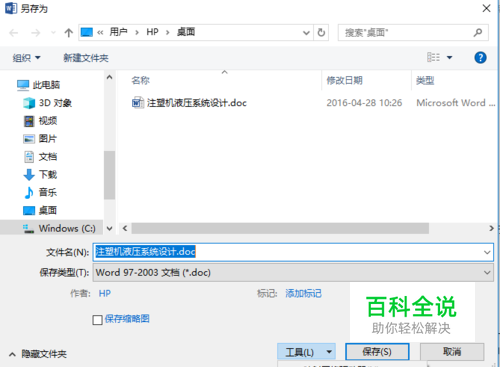Select 桌面 in the address path

[x=186, y=32]
